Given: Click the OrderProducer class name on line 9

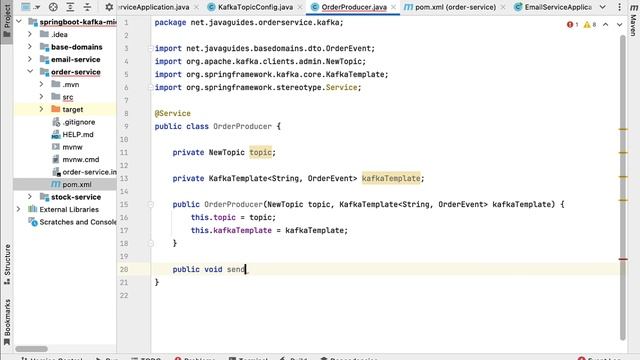Looking at the screenshot, I should 242,126.
